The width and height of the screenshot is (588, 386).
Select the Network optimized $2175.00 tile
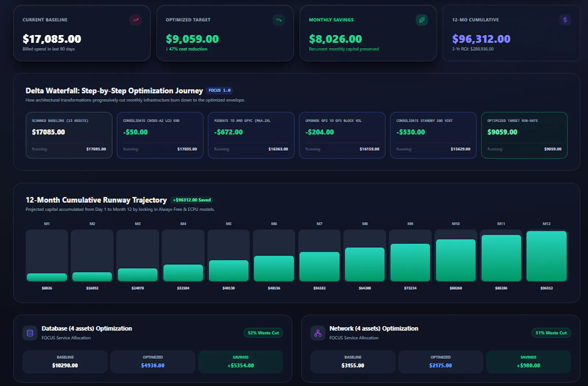tap(441, 362)
